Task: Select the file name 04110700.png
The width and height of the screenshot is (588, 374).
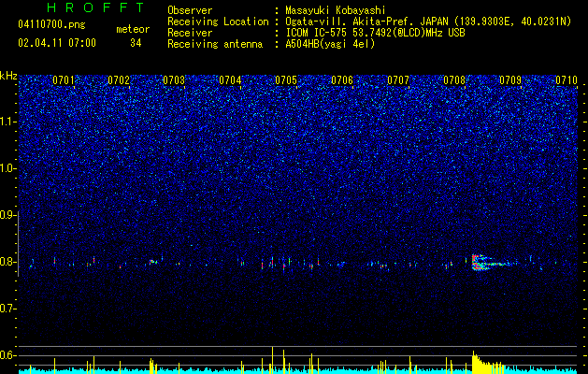Action: coord(51,24)
